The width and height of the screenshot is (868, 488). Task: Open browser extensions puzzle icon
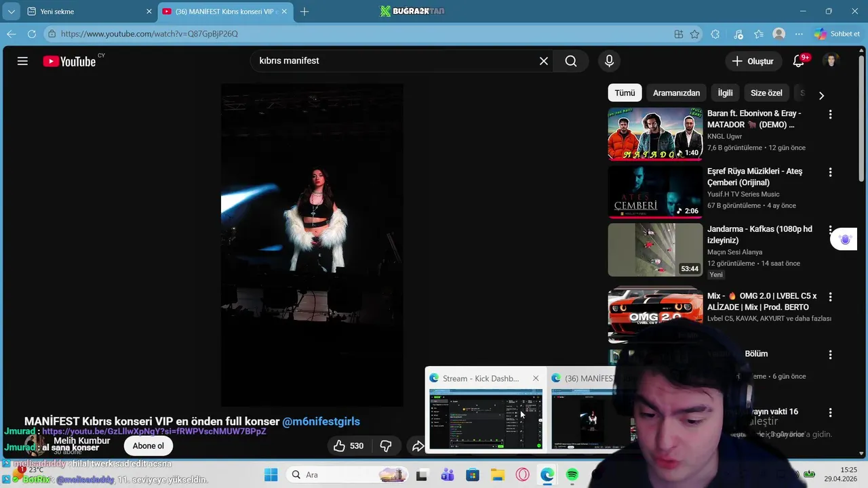tap(715, 34)
